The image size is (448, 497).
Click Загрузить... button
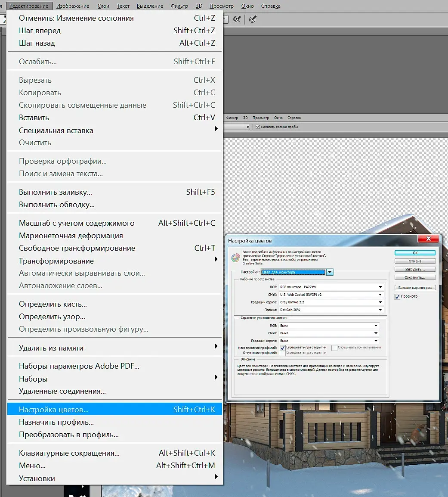415,270
